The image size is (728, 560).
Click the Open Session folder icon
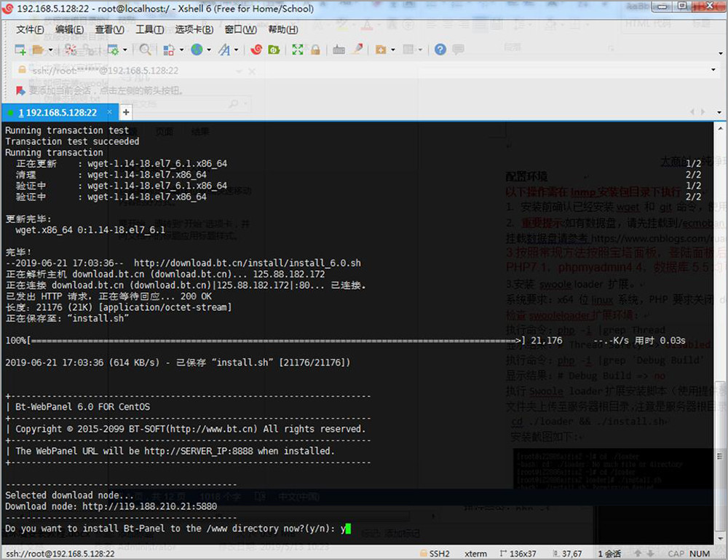38,50
